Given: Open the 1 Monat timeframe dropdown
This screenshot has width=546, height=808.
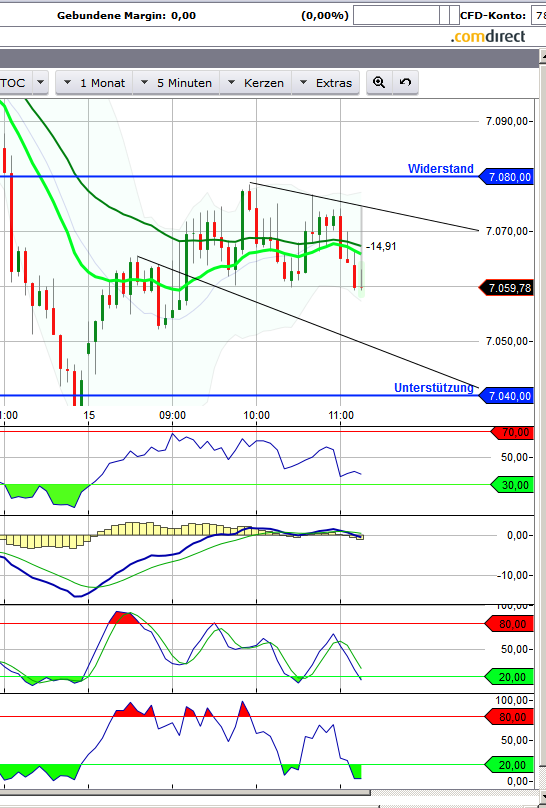Looking at the screenshot, I should [94, 83].
